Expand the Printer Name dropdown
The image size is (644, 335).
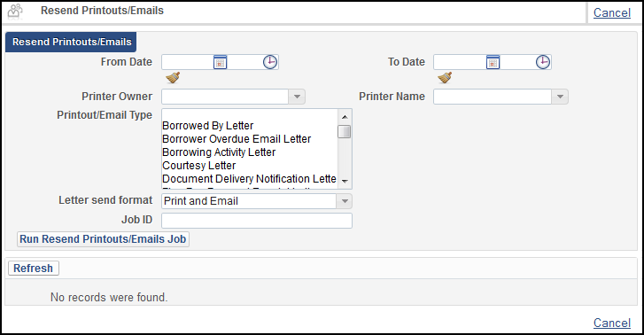click(560, 97)
